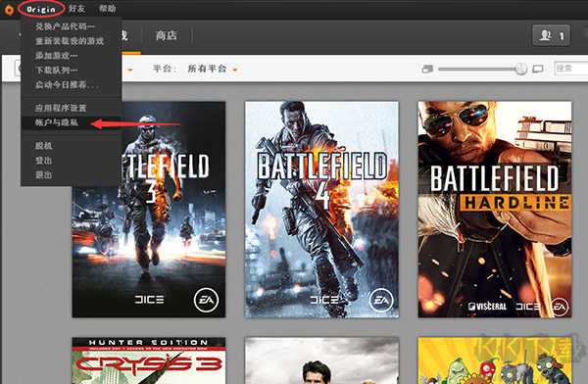Open the 好友 menu

click(76, 8)
